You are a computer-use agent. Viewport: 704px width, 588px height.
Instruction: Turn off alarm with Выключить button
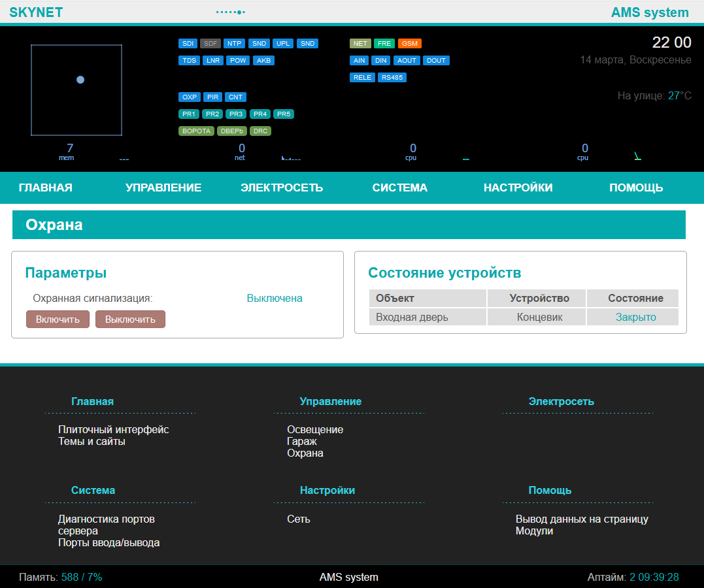(x=130, y=319)
